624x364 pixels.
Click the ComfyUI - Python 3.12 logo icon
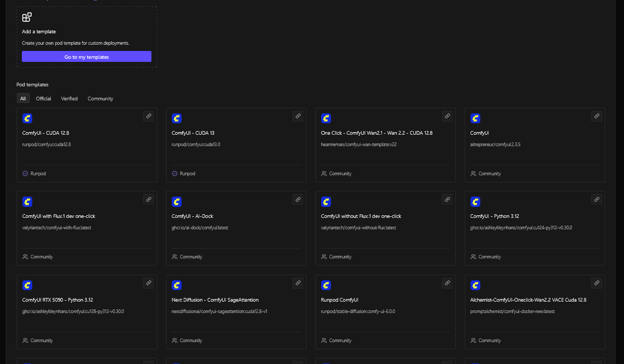475,202
